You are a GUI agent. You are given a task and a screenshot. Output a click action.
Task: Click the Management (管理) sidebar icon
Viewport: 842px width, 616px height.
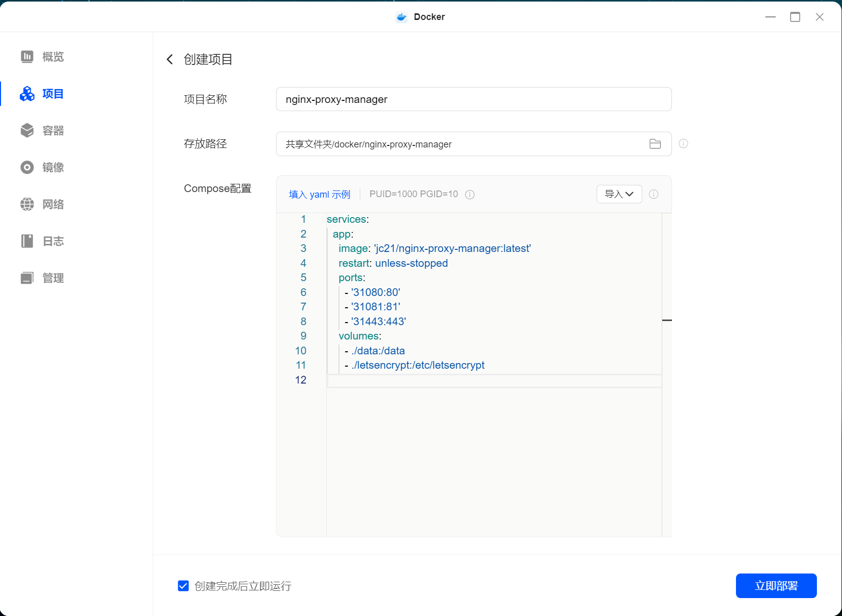[x=27, y=278]
